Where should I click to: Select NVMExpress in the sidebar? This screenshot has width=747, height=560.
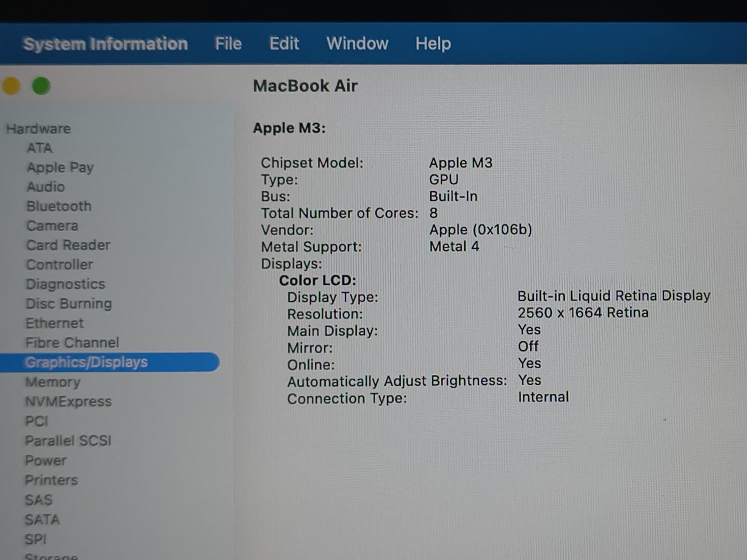click(68, 401)
